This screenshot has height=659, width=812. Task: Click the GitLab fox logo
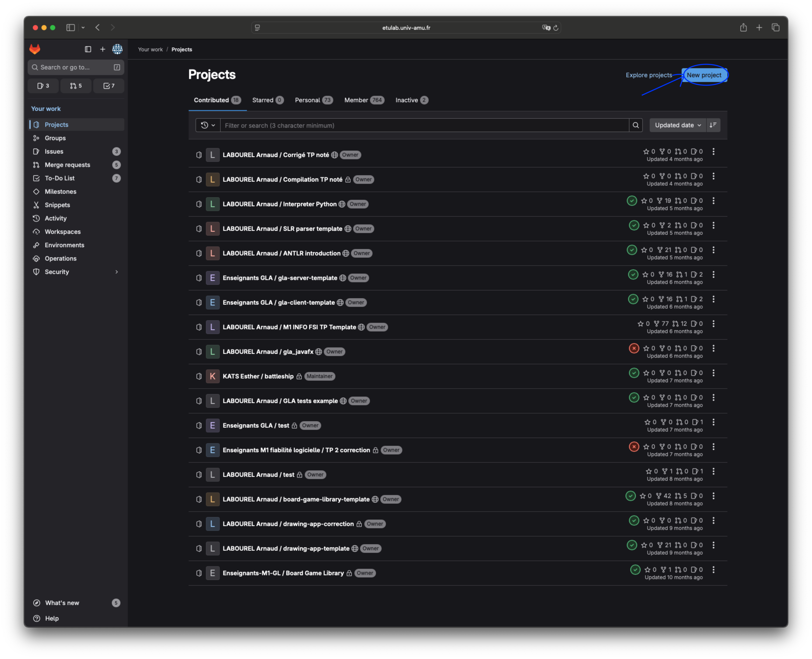pyautogui.click(x=35, y=49)
